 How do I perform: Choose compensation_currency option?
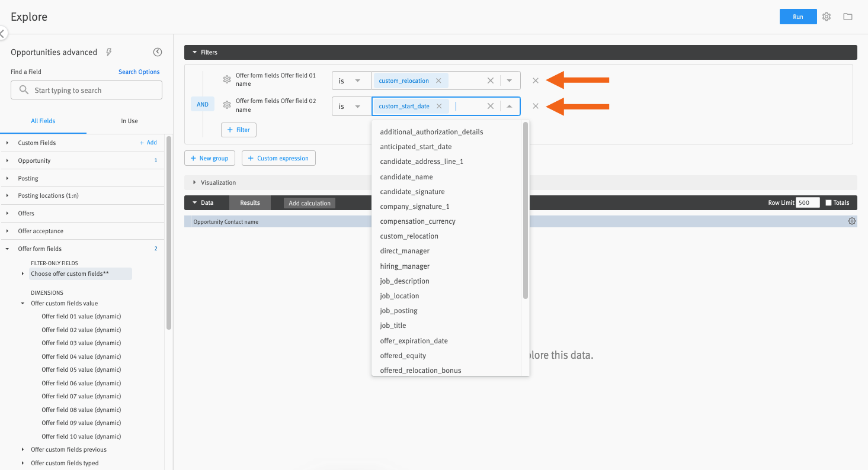tap(418, 221)
